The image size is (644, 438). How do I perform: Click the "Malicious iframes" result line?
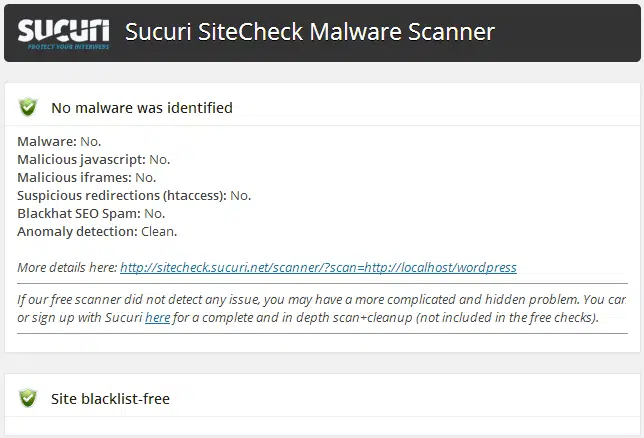pos(86,177)
